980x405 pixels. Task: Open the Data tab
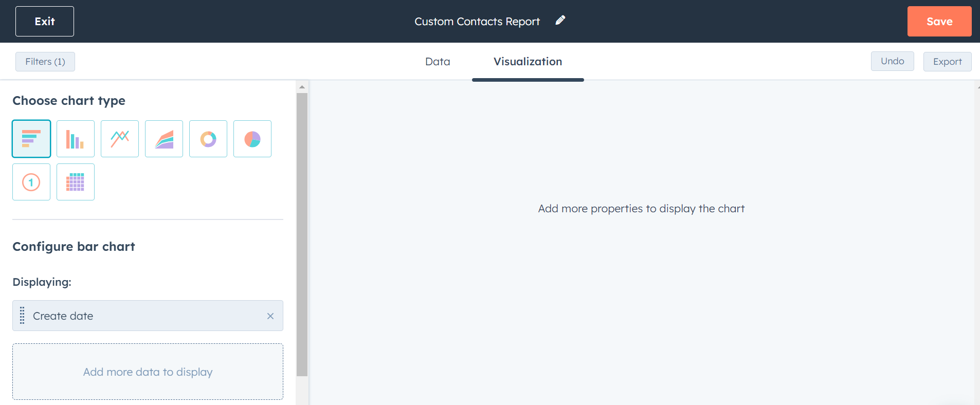(x=438, y=62)
